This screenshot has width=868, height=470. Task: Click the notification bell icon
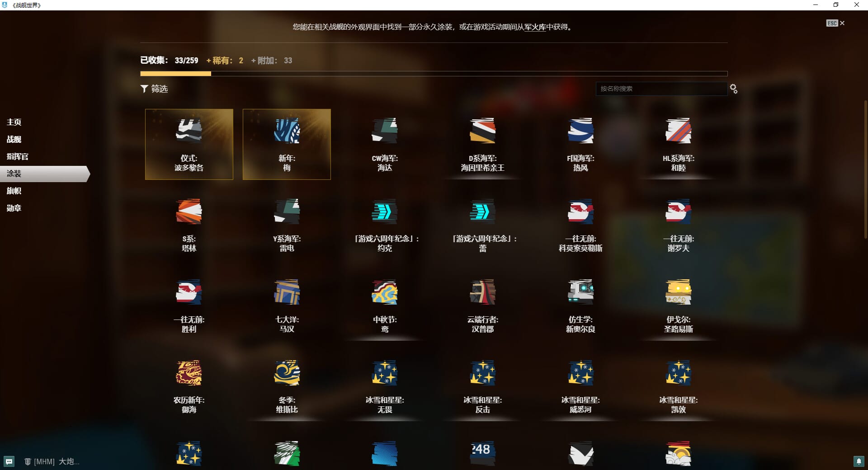click(x=859, y=461)
